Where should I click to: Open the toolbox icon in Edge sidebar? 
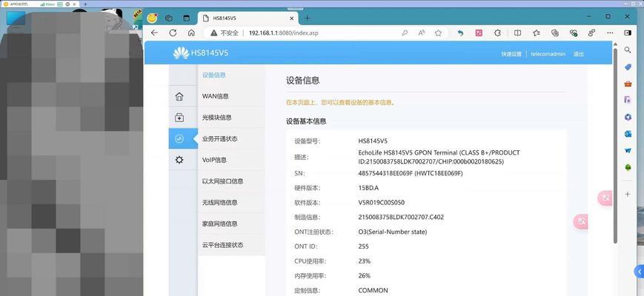628,84
